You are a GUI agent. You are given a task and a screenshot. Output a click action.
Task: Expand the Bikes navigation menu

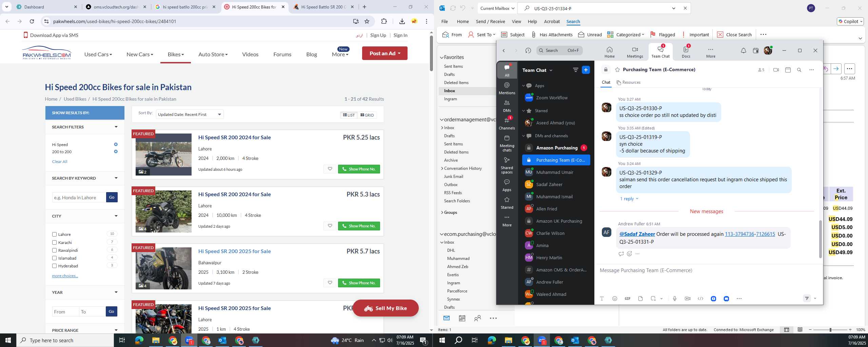click(x=176, y=54)
